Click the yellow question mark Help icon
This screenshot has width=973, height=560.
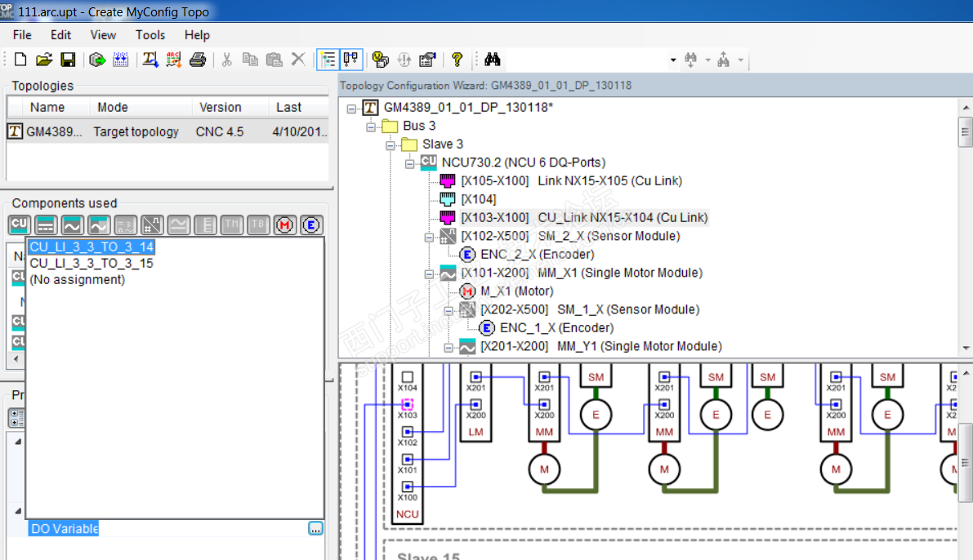[457, 60]
